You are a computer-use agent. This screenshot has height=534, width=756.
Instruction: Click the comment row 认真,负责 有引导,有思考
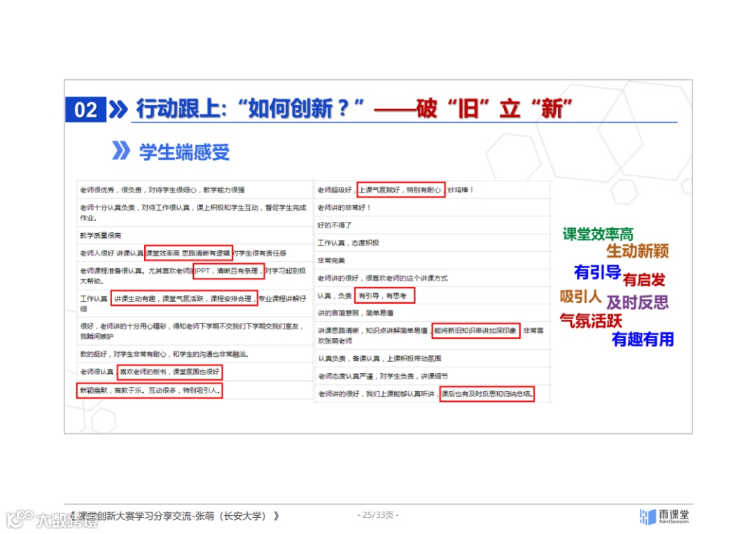tap(433, 295)
